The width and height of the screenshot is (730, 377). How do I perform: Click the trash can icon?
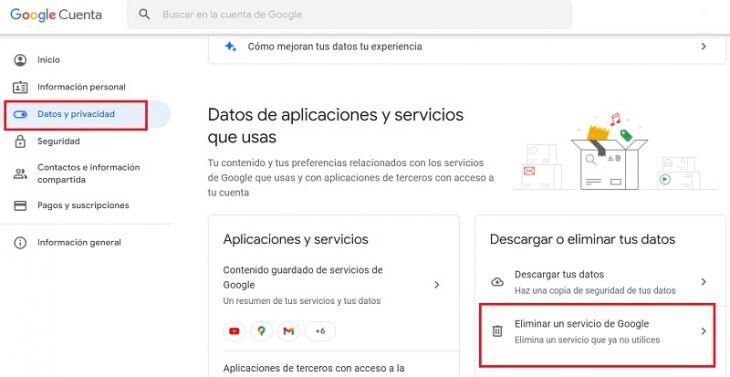497,331
